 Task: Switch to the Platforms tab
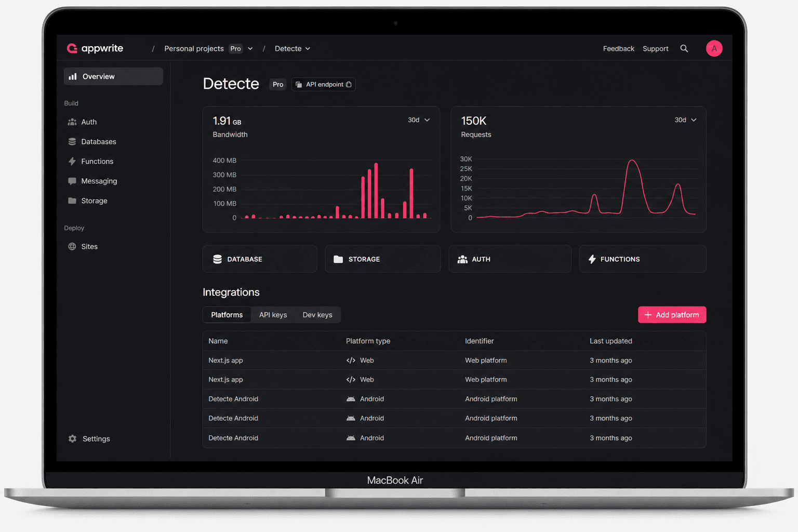click(227, 315)
